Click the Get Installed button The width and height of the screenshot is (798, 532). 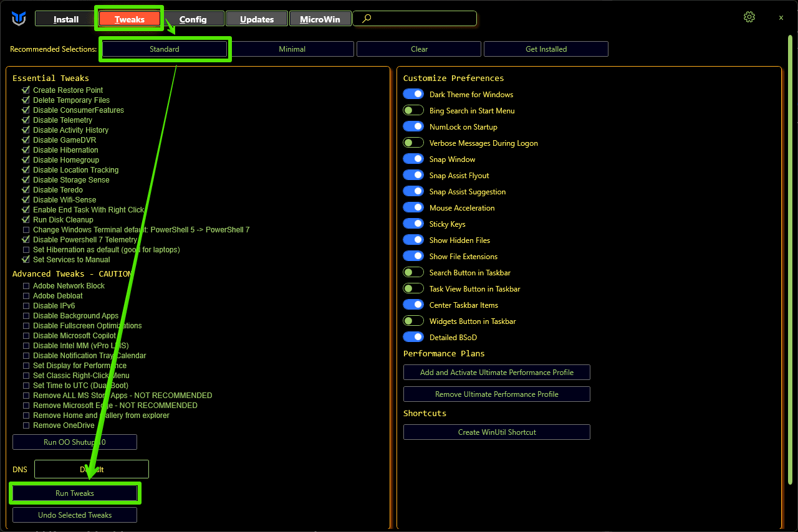click(x=546, y=49)
